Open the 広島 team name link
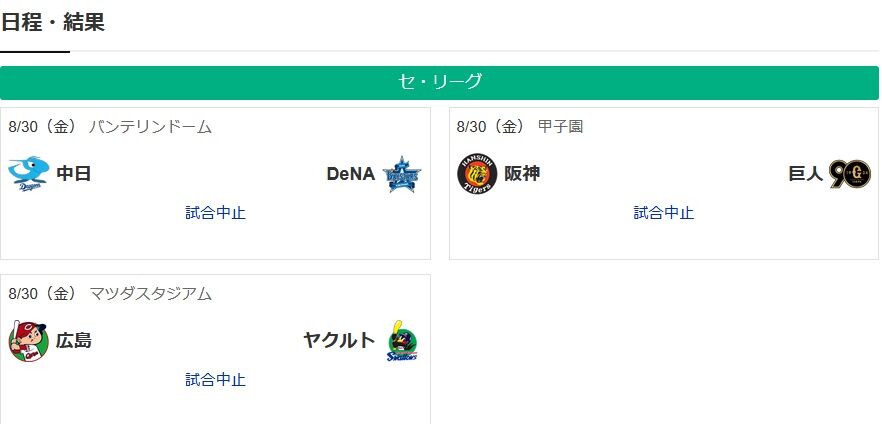 (74, 341)
